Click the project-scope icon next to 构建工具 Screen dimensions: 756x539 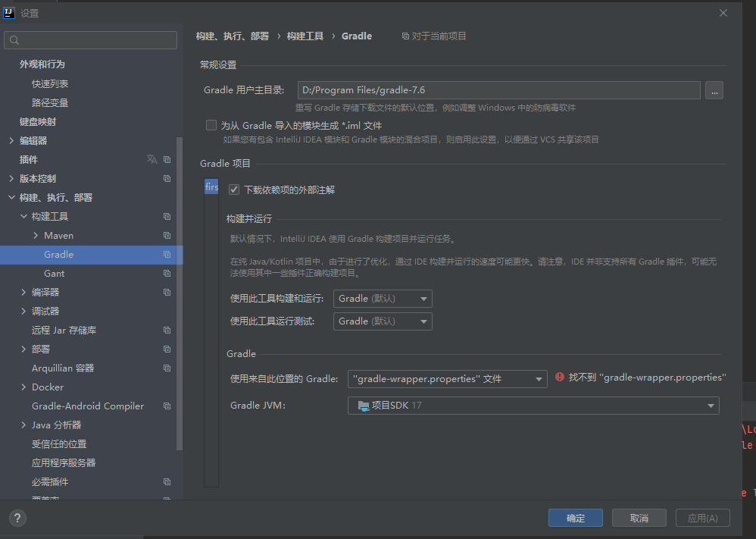[167, 217]
